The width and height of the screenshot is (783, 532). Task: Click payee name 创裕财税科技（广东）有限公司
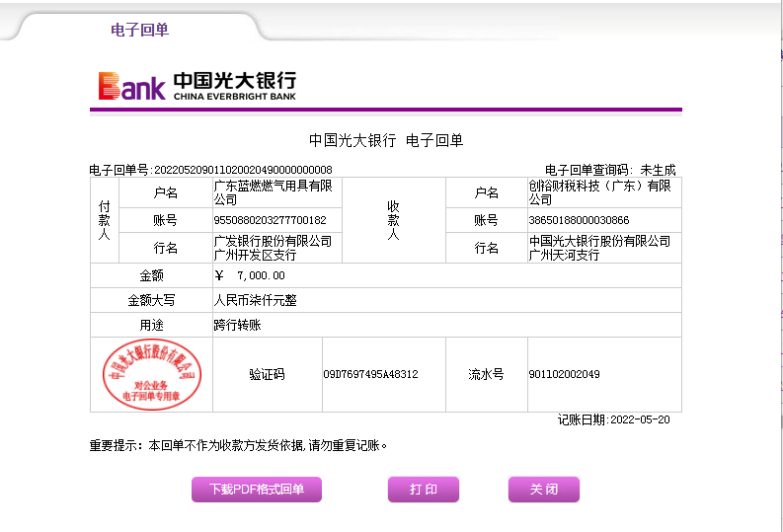click(x=599, y=192)
